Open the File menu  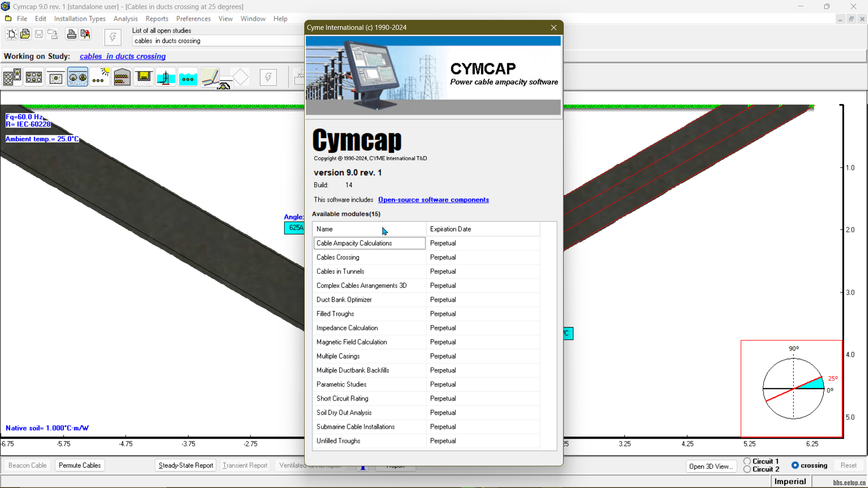(22, 19)
